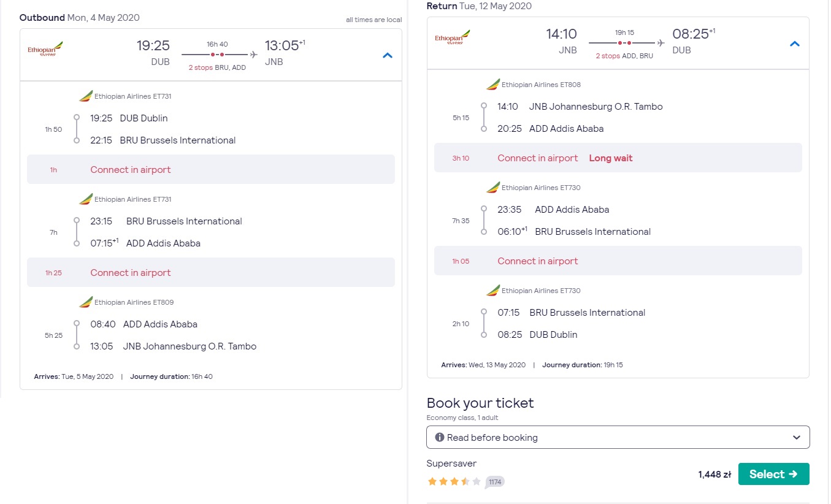This screenshot has width=831, height=504.
Task: Click the info icon beside Read before booking
Action: pyautogui.click(x=440, y=437)
